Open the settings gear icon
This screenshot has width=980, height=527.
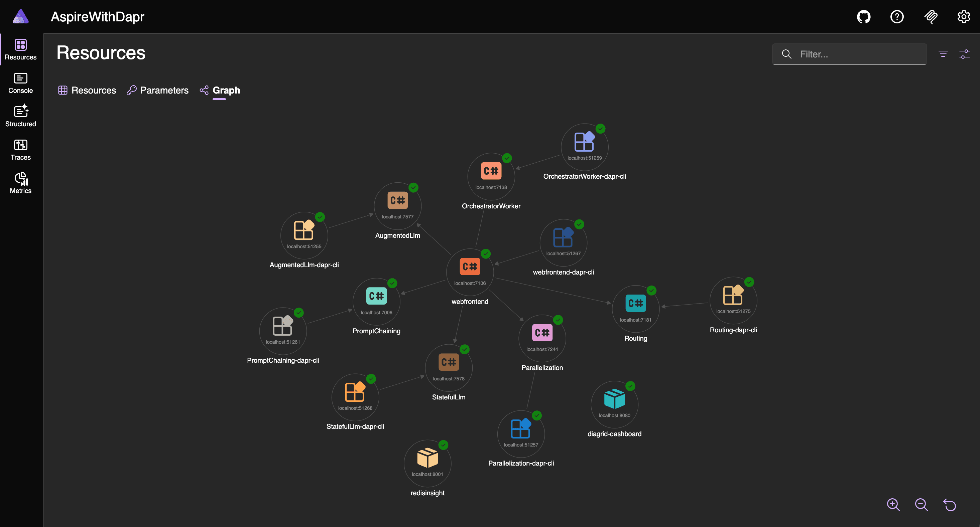click(964, 17)
